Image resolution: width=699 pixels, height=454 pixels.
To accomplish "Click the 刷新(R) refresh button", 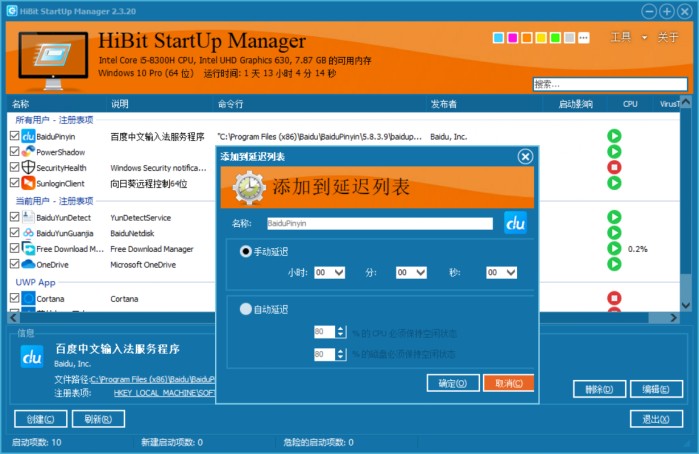I will click(98, 419).
